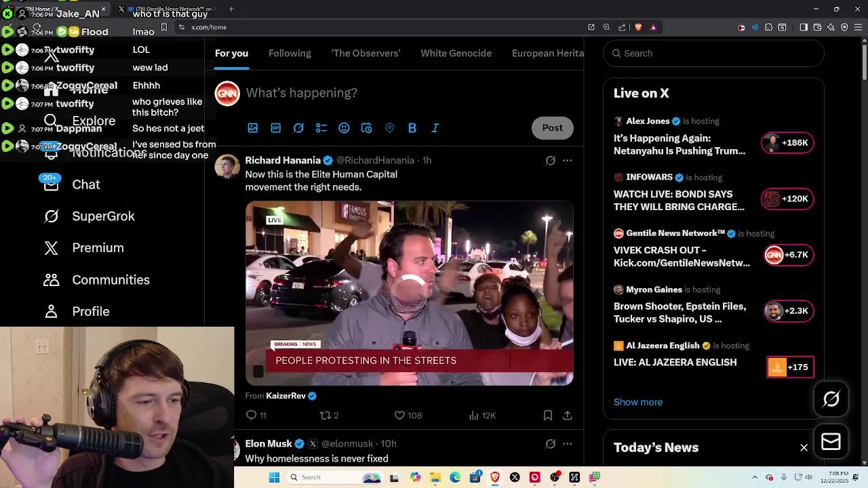Open the Brave main menu

pos(859,27)
